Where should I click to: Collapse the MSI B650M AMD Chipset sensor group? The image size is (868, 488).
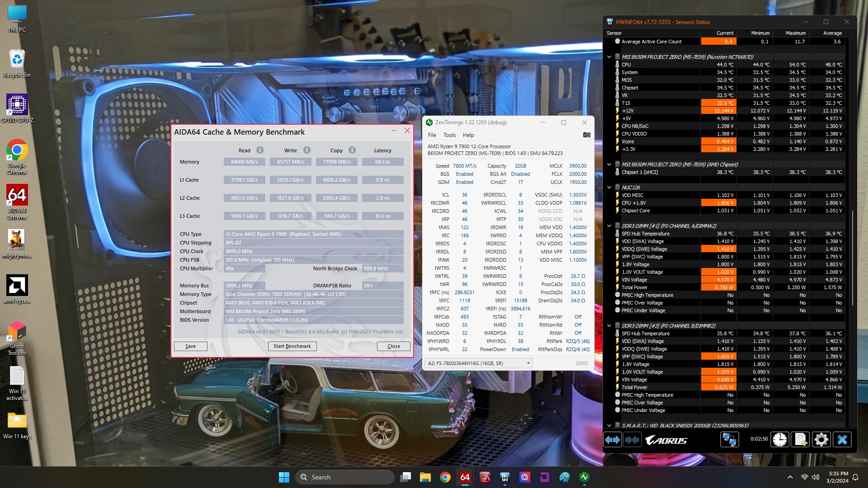(x=609, y=164)
